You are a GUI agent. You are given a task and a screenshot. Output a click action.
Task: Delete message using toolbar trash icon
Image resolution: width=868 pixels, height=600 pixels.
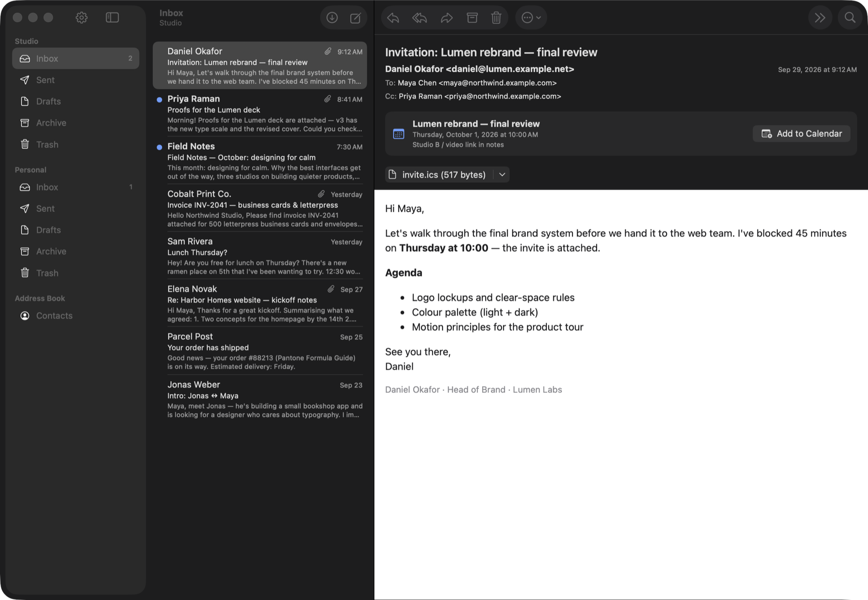(496, 18)
